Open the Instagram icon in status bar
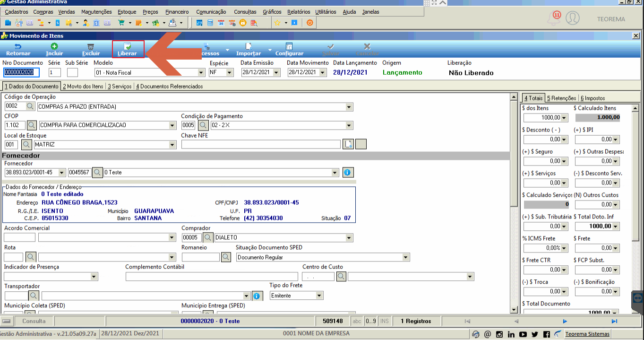Screen dimensions: 644x340 499,334
